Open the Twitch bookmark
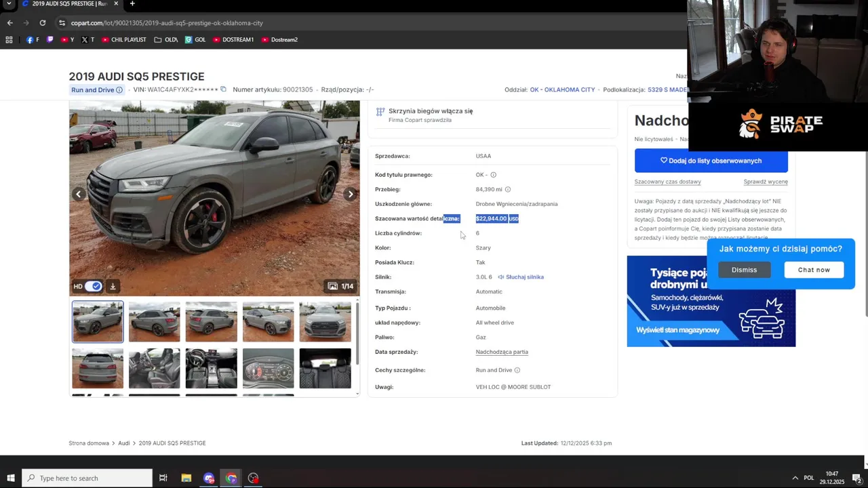The height and width of the screenshot is (488, 868). pyautogui.click(x=50, y=40)
